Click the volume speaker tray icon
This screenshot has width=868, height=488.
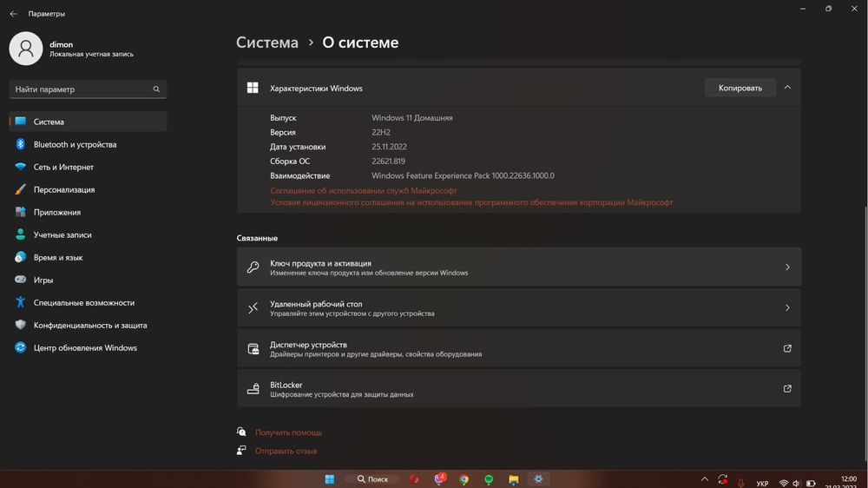(x=797, y=484)
